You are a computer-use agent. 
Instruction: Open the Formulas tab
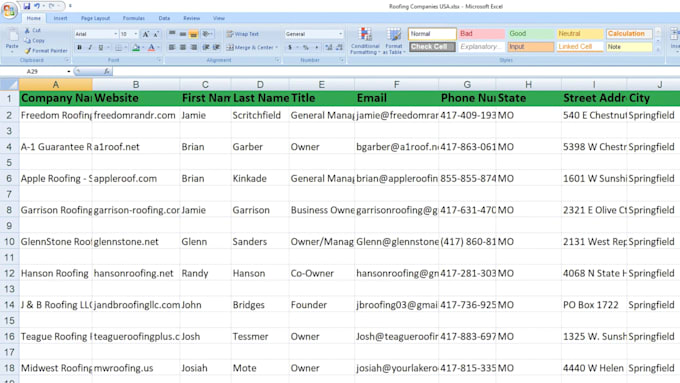[x=134, y=18]
